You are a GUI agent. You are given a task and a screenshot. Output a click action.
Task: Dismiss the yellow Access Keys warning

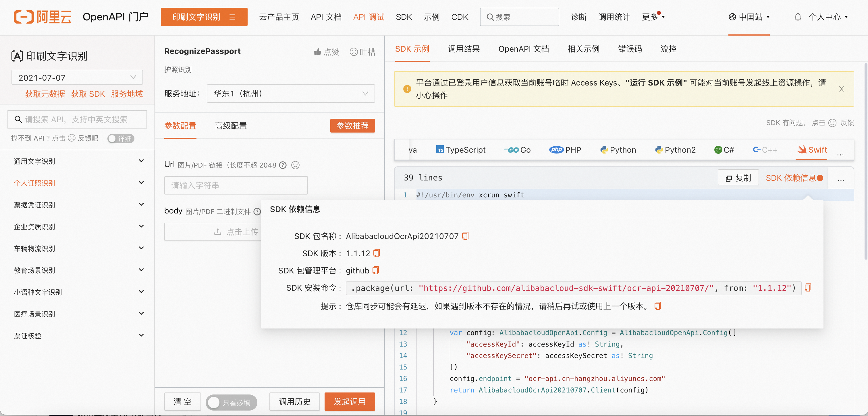click(x=841, y=89)
